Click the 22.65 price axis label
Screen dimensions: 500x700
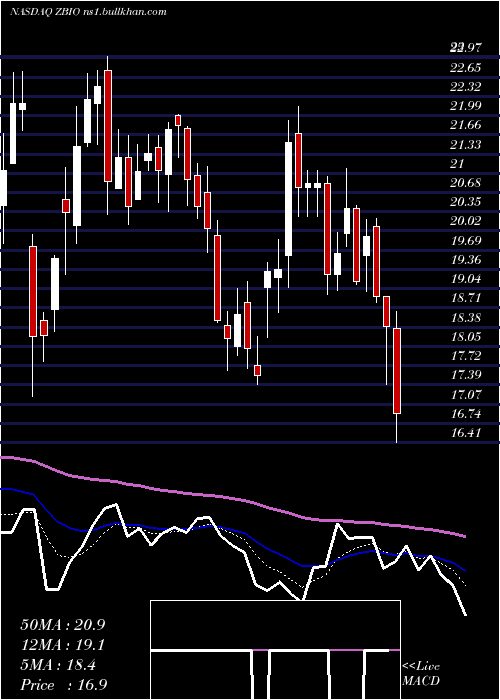pos(466,68)
